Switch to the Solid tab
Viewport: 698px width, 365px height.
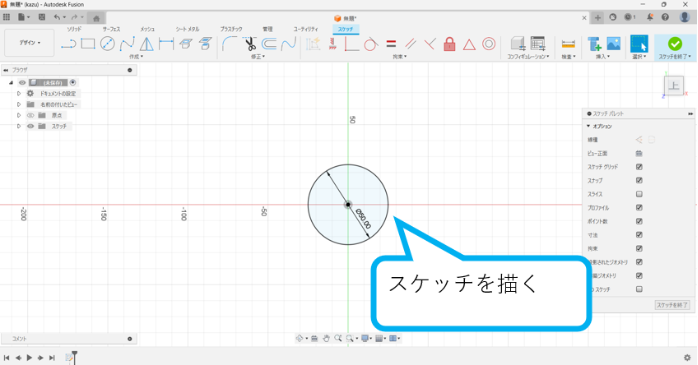74,29
